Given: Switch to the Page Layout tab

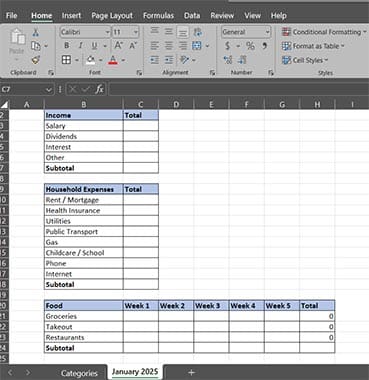Looking at the screenshot, I should [x=112, y=16].
